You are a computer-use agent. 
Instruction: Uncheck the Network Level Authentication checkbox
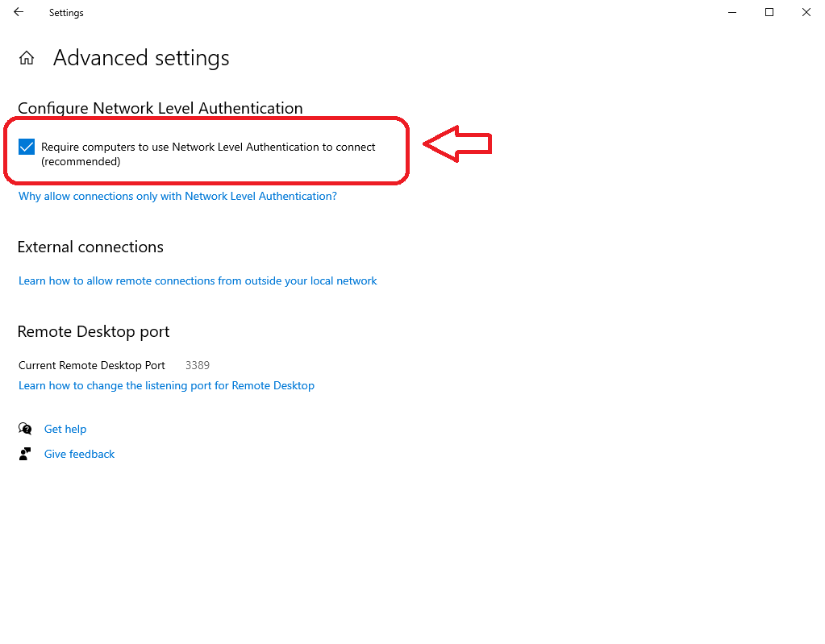[27, 147]
